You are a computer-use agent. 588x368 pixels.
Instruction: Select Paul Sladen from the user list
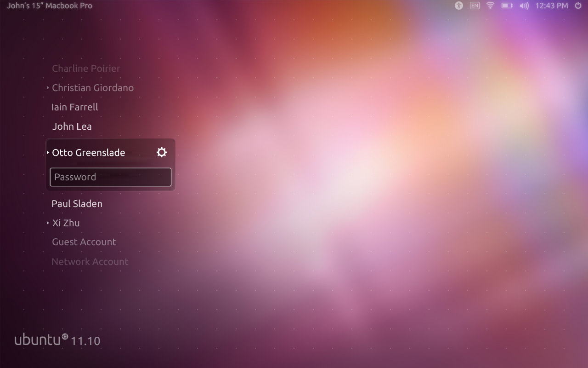77,203
